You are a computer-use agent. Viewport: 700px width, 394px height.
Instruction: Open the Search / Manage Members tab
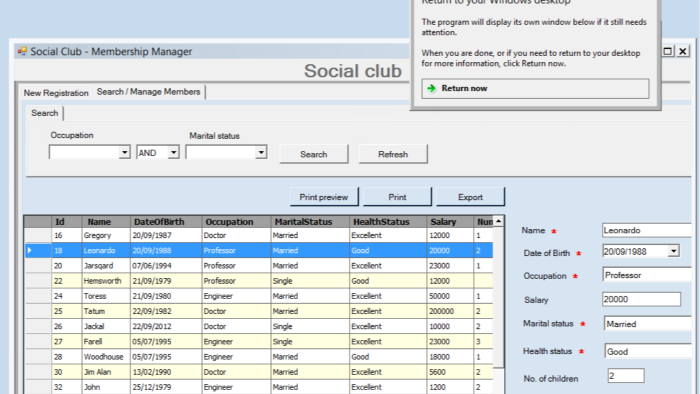coord(149,91)
